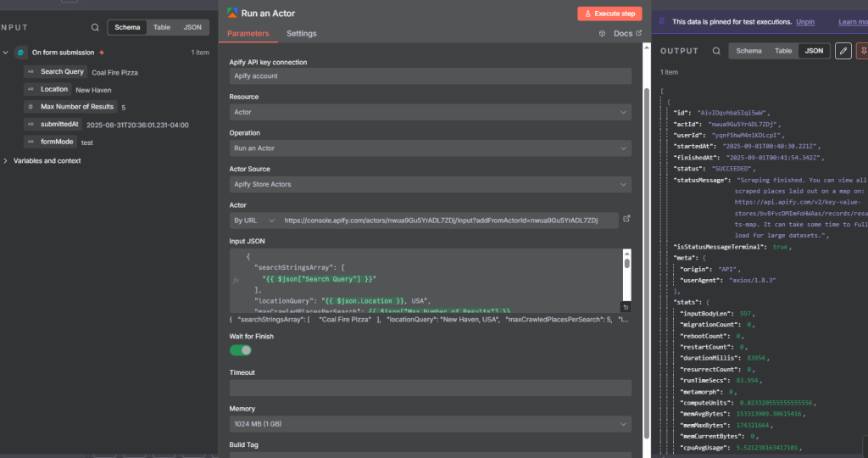Select Table view in the Input panel

click(x=162, y=27)
